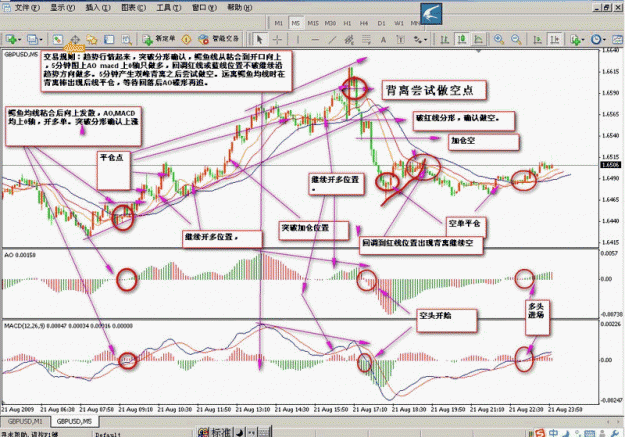Open the 图表(C) menu
625x437 pixels.
[133, 8]
